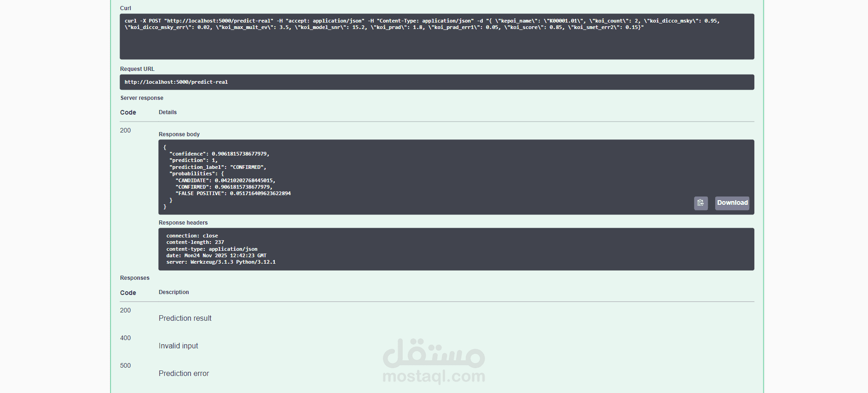Download the response body

(x=732, y=203)
